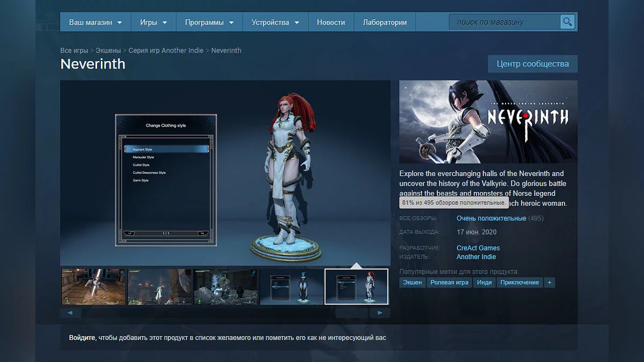Click the Инди tag
644x362 pixels.
pos(484,282)
